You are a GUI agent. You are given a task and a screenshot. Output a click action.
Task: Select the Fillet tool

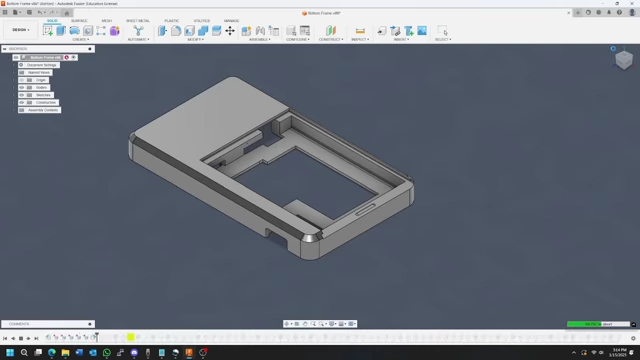(x=176, y=31)
